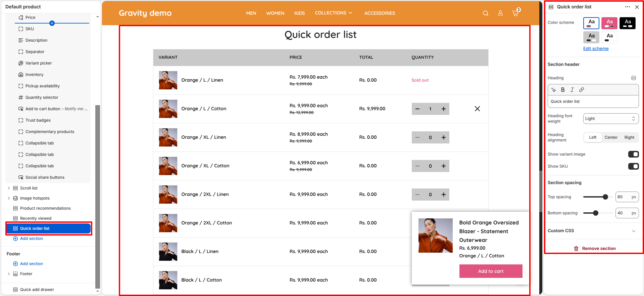Image resolution: width=644 pixels, height=296 pixels.
Task: Click the AI sparkle icon in heading toolbar
Action: click(554, 90)
